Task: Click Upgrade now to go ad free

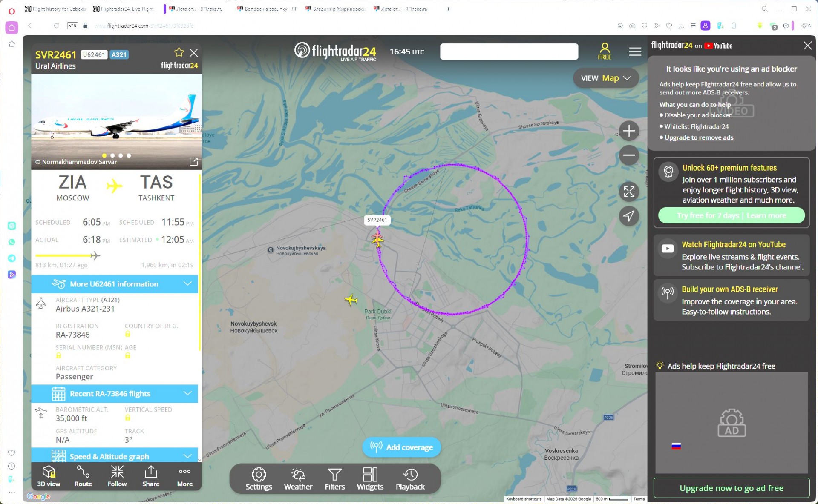Action: tap(731, 488)
